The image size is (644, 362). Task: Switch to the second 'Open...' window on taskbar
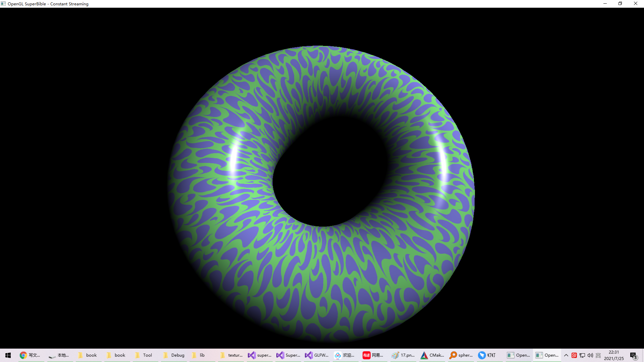pyautogui.click(x=547, y=355)
